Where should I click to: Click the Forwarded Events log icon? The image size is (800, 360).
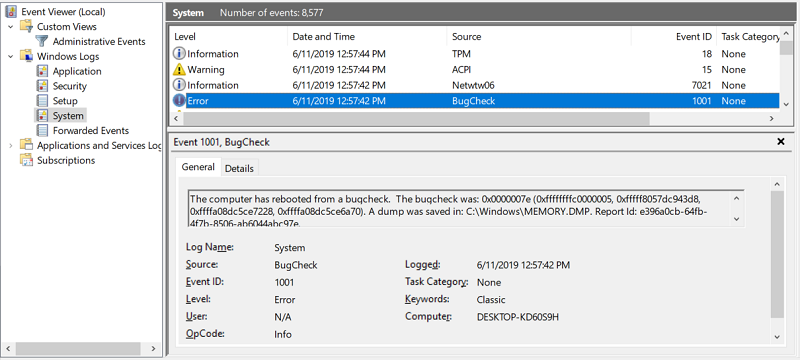[x=43, y=130]
